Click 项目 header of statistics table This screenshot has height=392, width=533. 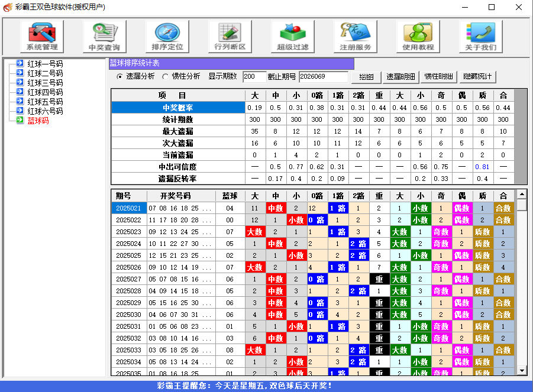pyautogui.click(x=178, y=95)
